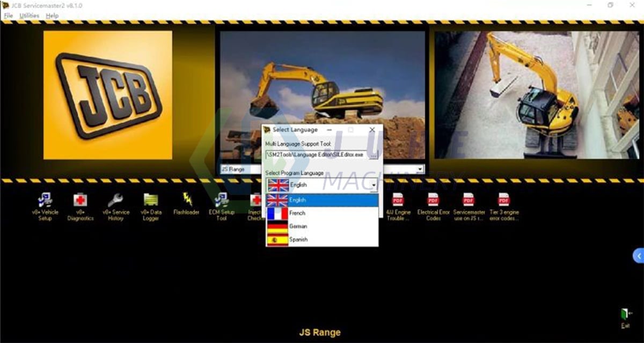Image resolution: width=644 pixels, height=343 pixels.
Task: Launch v8+ Diagnostics
Action: point(80,201)
